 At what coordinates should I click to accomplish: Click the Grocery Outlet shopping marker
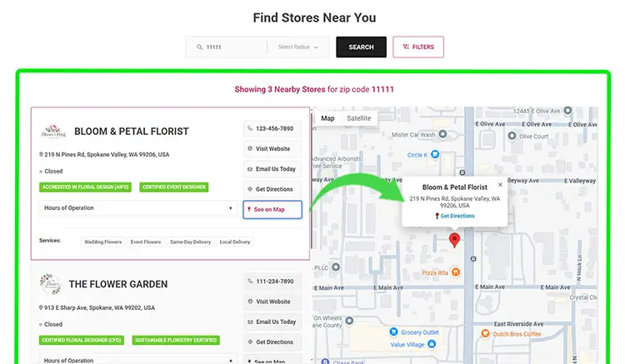pyautogui.click(x=394, y=332)
